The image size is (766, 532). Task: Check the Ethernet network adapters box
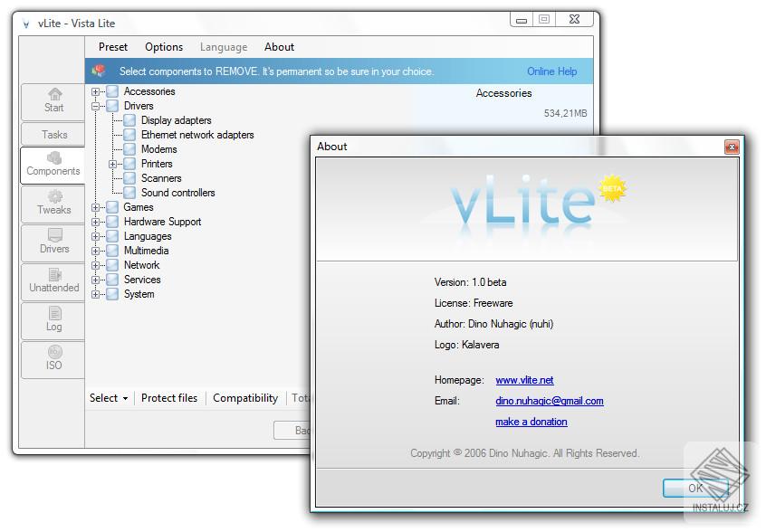[x=129, y=135]
